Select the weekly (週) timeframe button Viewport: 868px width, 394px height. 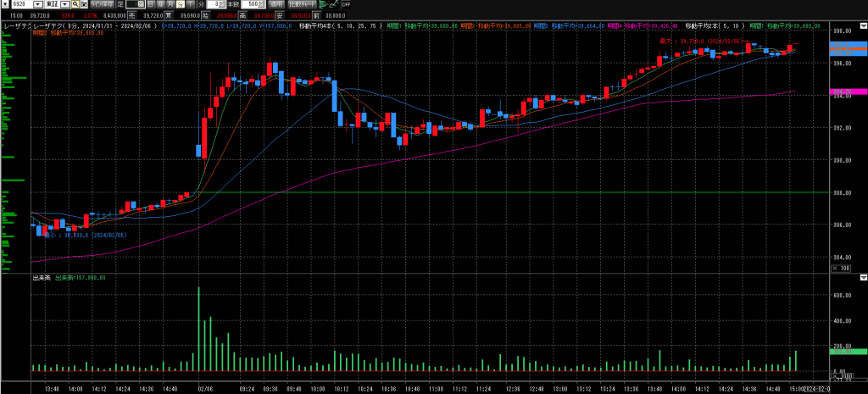(160, 4)
